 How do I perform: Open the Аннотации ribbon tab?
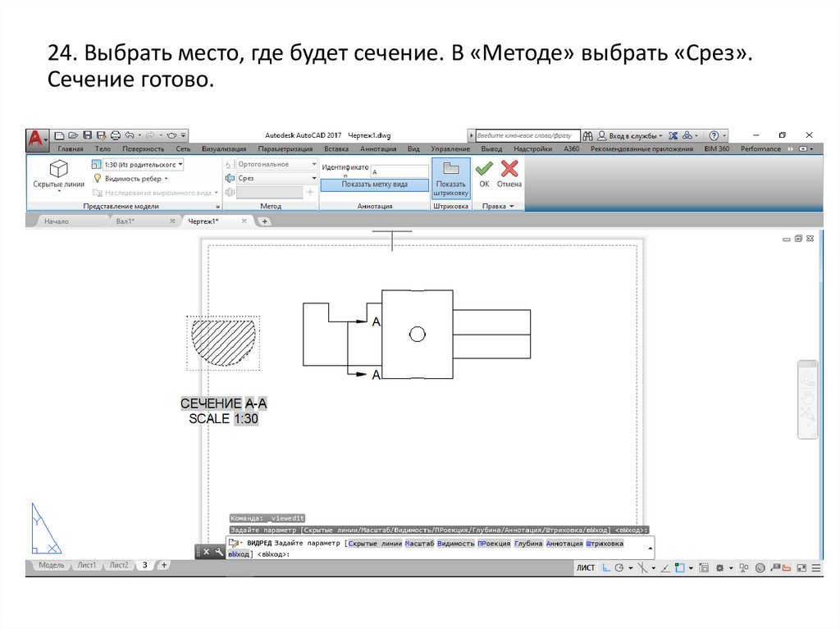(x=377, y=149)
